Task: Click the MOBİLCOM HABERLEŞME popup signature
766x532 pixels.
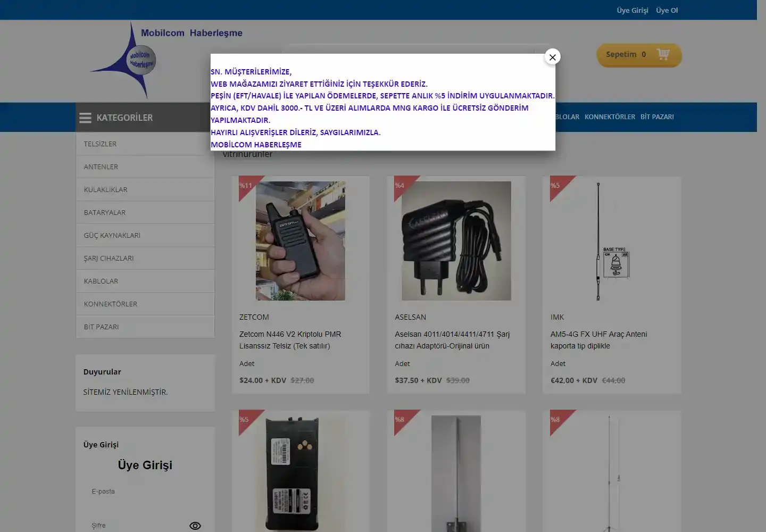Action: tap(256, 145)
